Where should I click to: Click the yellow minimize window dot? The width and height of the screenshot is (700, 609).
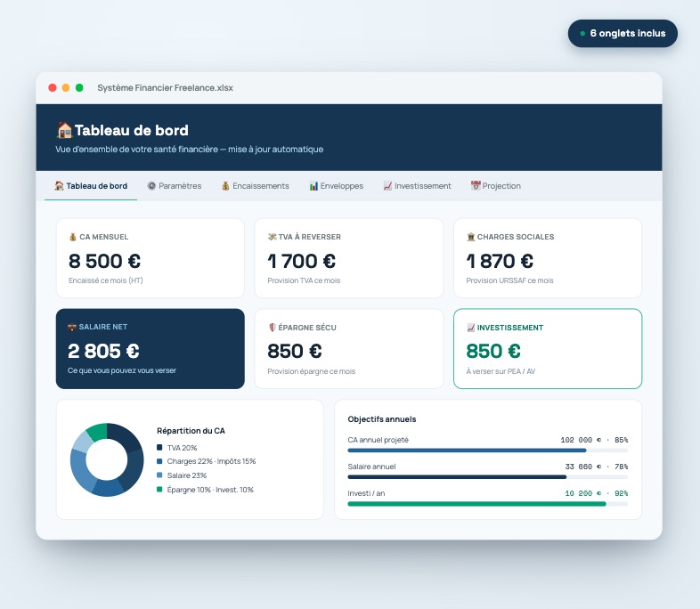tap(66, 88)
